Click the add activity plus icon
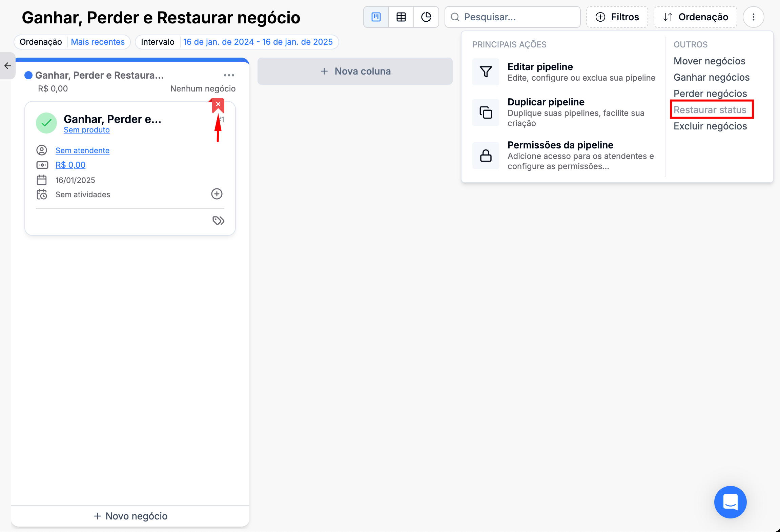This screenshot has height=532, width=780. (x=217, y=194)
